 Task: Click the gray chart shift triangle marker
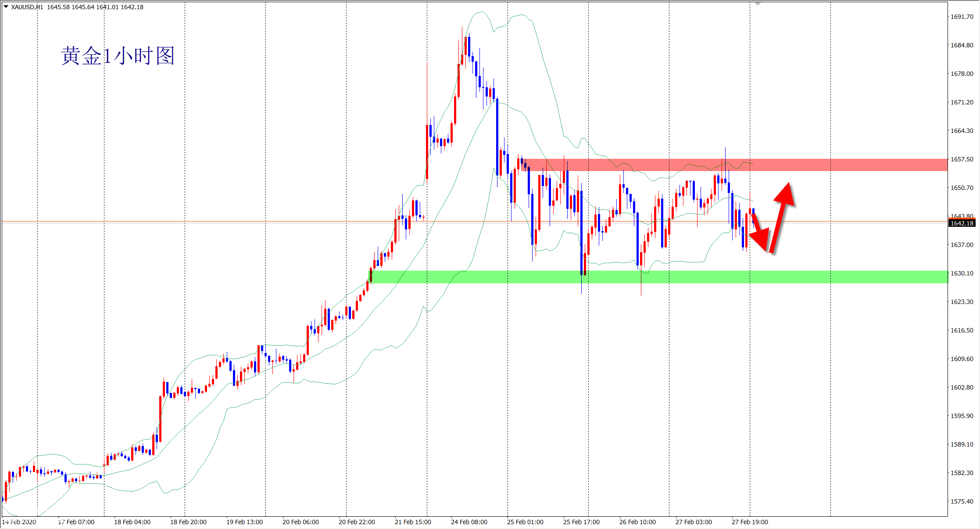[758, 4]
